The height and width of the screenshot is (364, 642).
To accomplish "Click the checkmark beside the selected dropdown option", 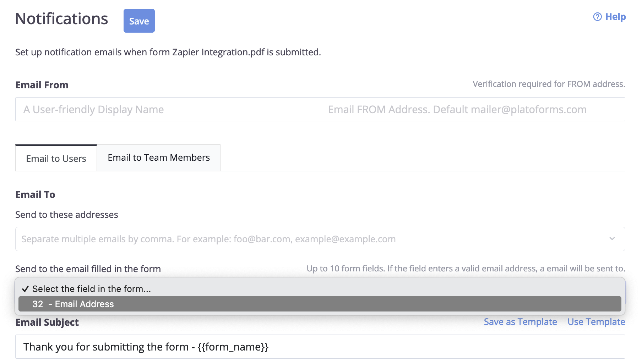I will click(x=25, y=289).
